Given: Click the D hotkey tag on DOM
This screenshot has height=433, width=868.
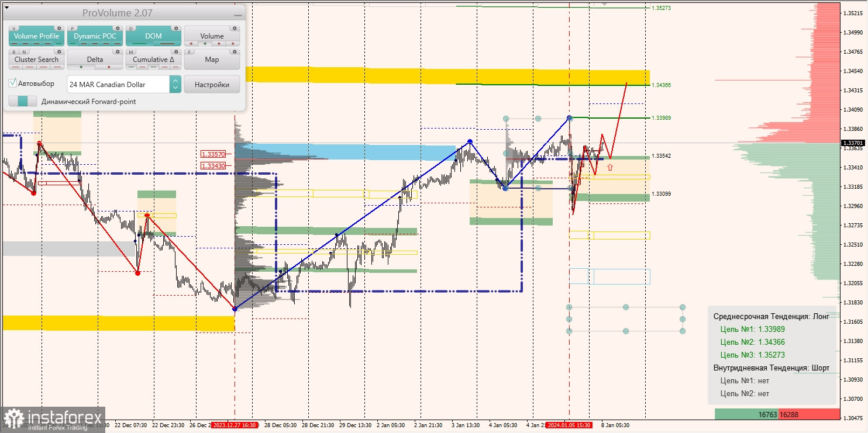Looking at the screenshot, I should [x=131, y=28].
